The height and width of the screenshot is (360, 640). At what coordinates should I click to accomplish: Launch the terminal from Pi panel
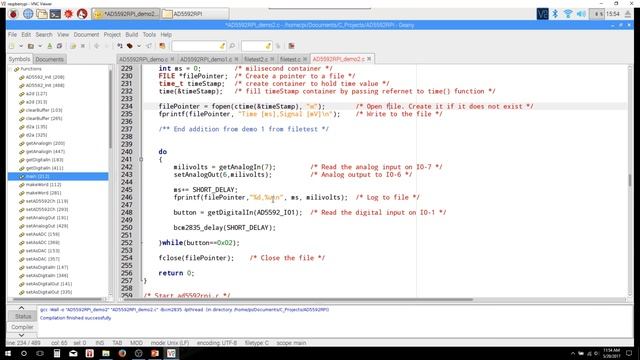(55, 14)
